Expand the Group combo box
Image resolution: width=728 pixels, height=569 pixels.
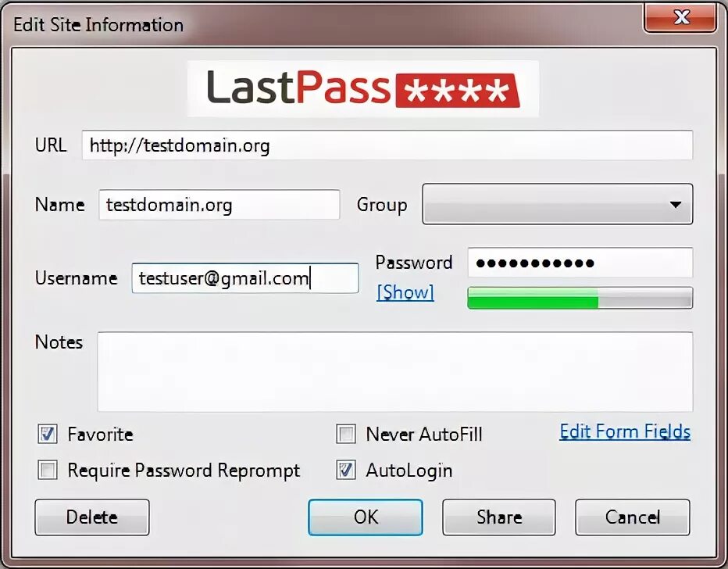pos(557,204)
